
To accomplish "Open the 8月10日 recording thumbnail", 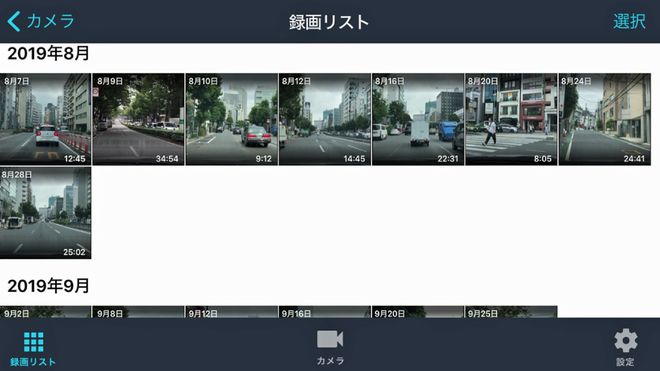I will pos(232,119).
